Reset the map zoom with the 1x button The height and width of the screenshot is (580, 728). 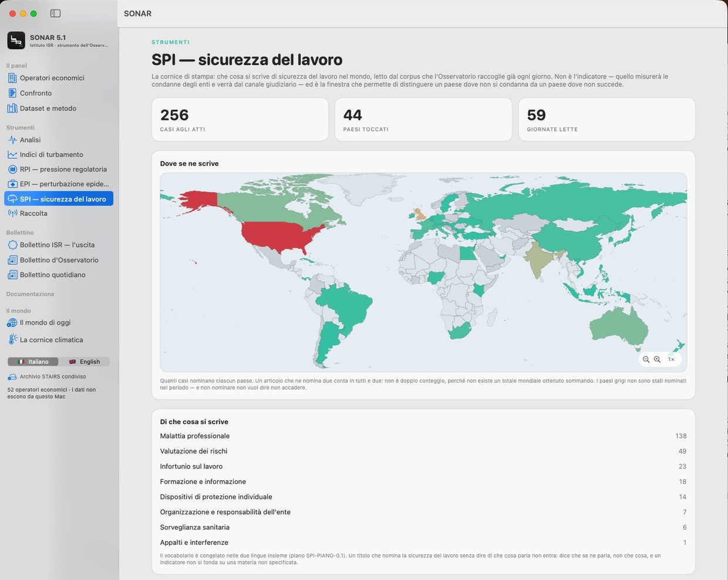pyautogui.click(x=671, y=359)
